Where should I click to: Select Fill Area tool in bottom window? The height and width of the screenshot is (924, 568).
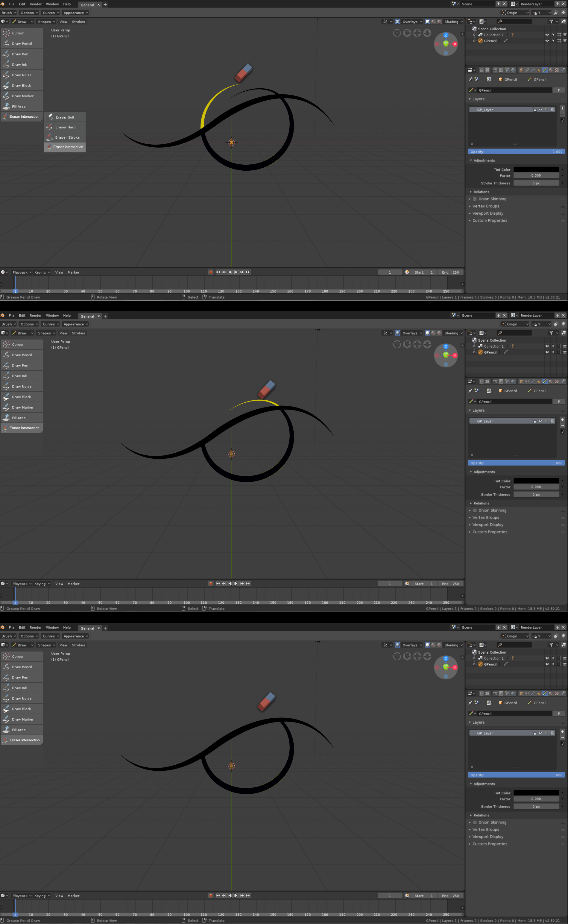pyautogui.click(x=22, y=730)
